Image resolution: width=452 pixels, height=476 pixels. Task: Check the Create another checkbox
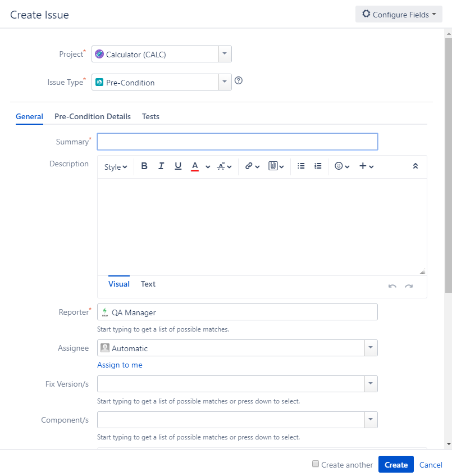click(316, 464)
